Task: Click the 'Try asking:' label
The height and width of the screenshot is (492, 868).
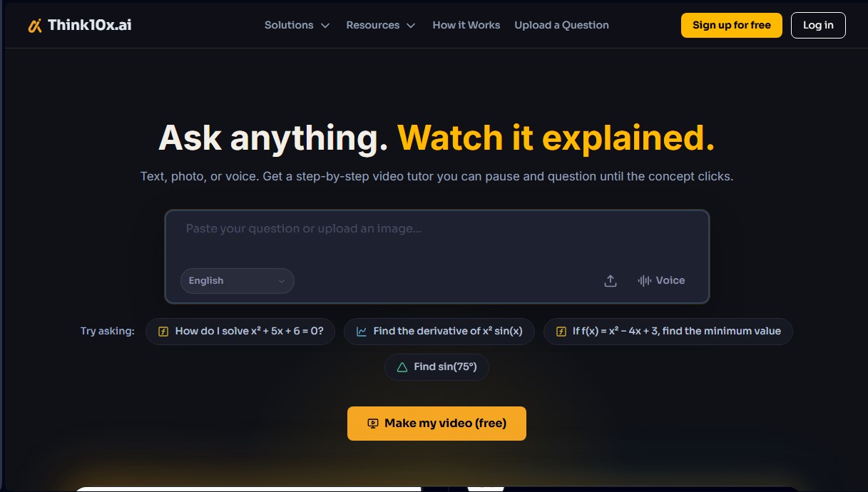Action: pyautogui.click(x=107, y=332)
